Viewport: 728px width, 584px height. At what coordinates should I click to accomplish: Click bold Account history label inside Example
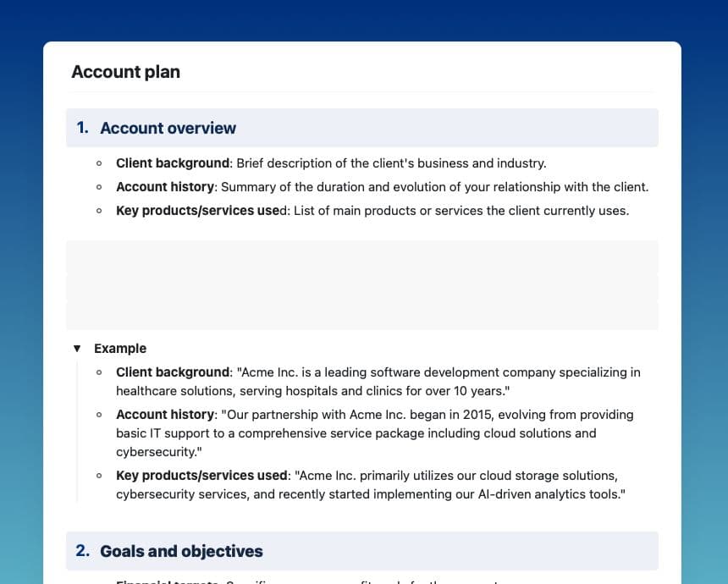[165, 415]
